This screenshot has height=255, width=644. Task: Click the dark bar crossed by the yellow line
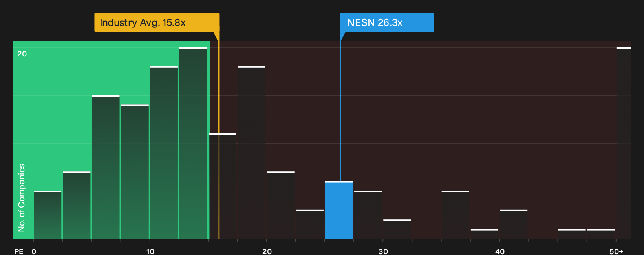coord(222,186)
